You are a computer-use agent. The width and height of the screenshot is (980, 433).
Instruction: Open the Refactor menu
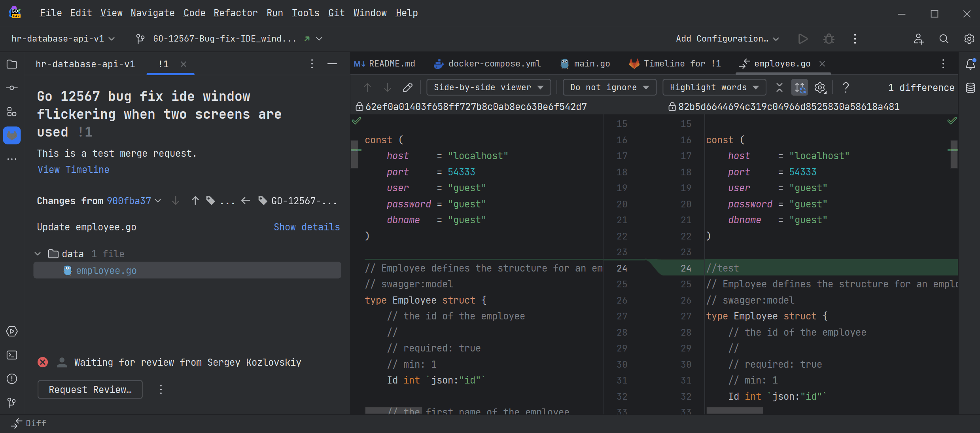pos(235,13)
